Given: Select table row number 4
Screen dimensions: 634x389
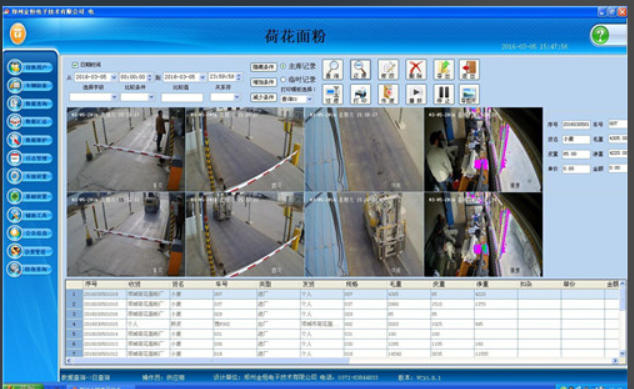Looking at the screenshot, I should point(343,324).
